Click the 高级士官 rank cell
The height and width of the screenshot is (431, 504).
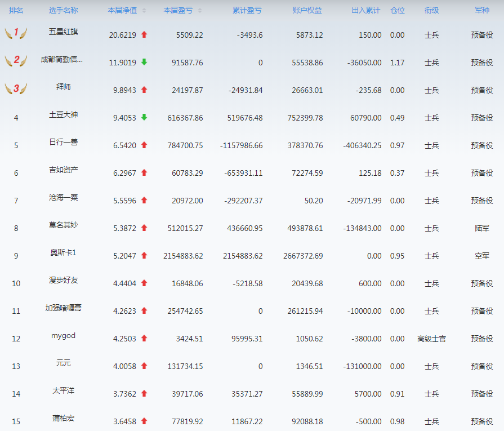click(x=431, y=339)
